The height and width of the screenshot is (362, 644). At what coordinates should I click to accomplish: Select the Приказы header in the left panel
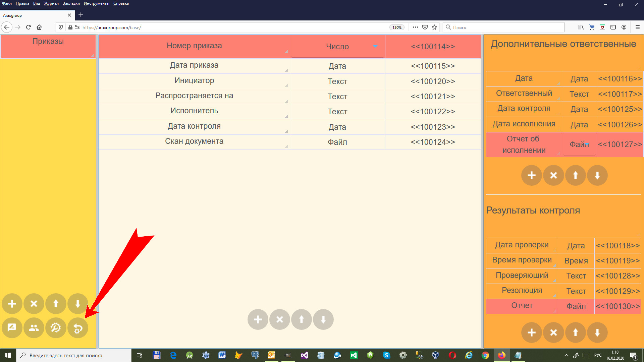pos(48,42)
